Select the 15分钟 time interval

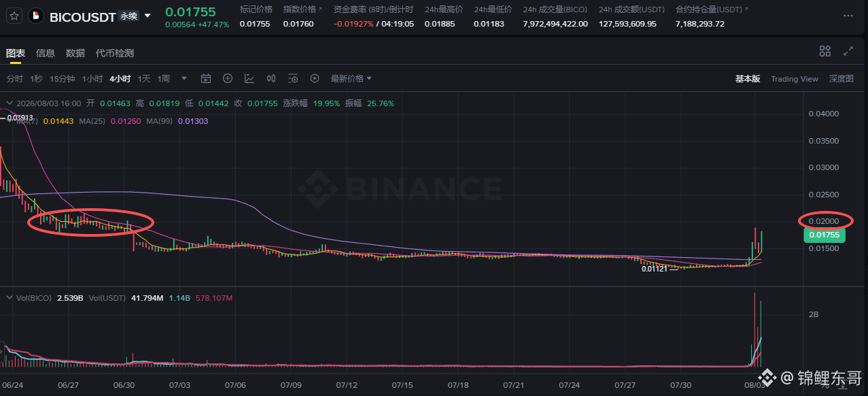point(63,79)
